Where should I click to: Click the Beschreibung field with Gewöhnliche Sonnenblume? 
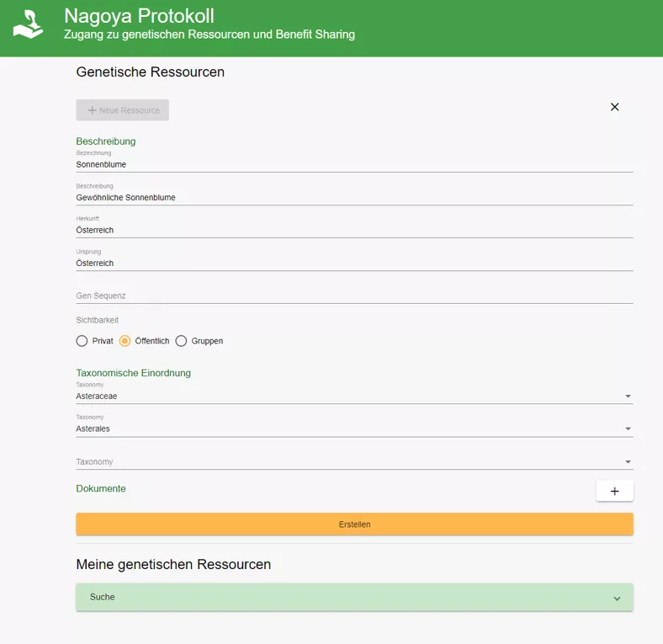[353, 197]
